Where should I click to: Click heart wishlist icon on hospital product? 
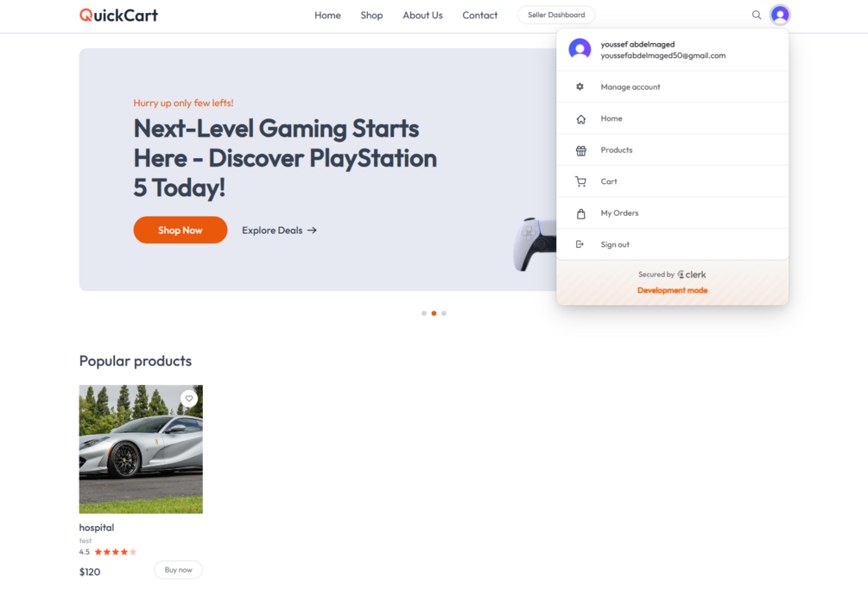tap(189, 399)
